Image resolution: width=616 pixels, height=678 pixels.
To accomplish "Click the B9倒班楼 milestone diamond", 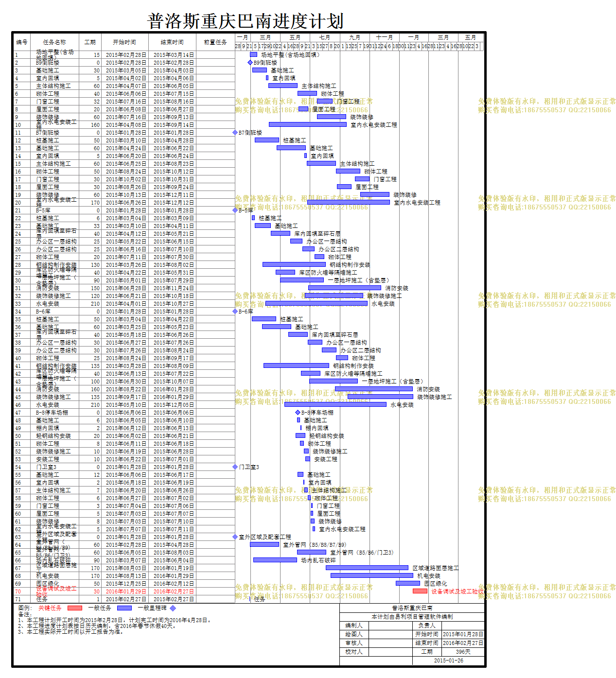I will (250, 63).
